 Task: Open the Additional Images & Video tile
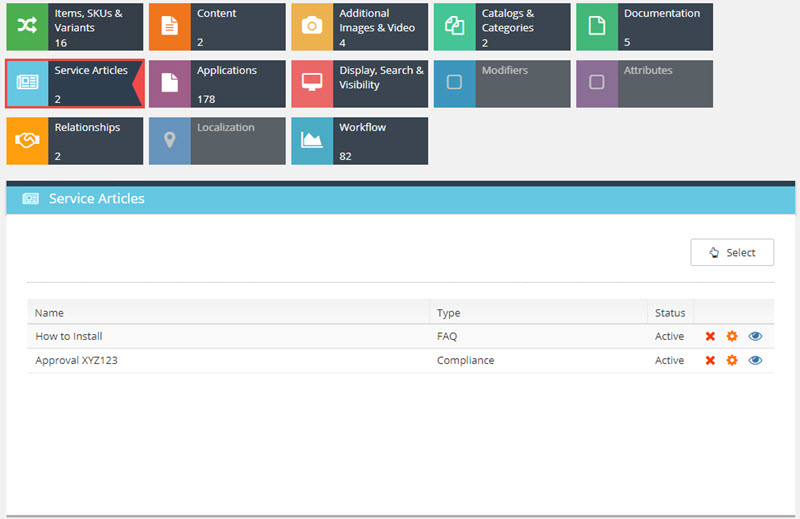[360, 27]
